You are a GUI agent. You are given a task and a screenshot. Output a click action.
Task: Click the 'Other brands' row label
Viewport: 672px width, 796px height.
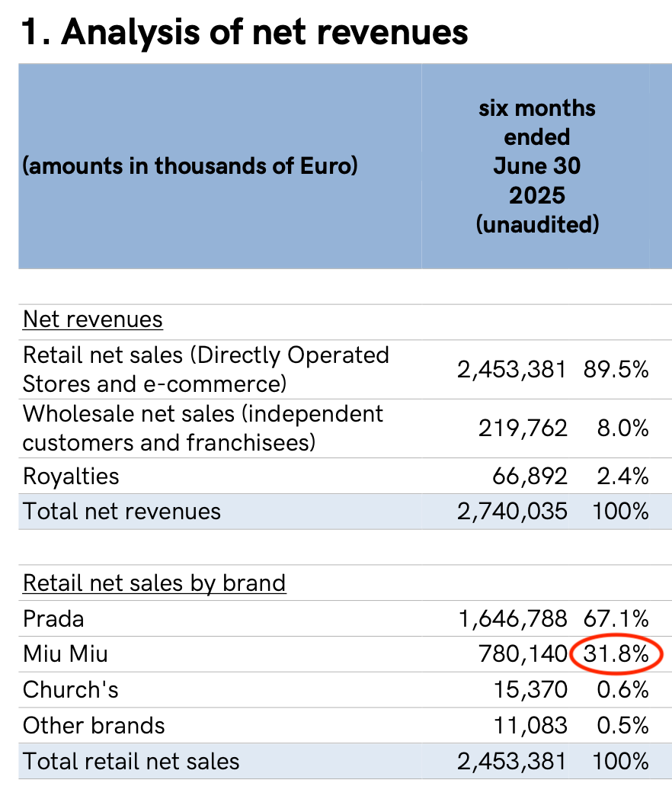click(94, 725)
